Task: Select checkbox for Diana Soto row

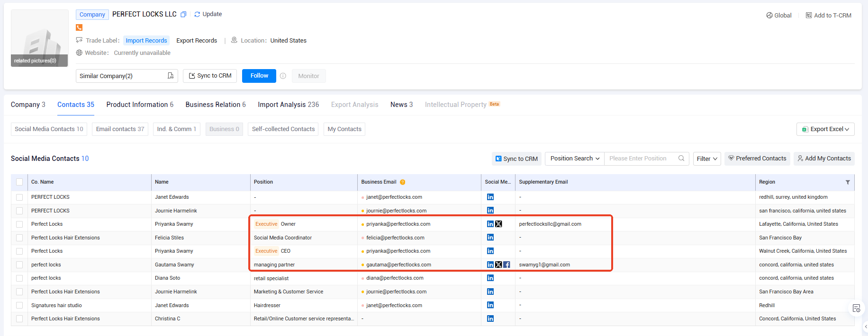Action: (19, 278)
